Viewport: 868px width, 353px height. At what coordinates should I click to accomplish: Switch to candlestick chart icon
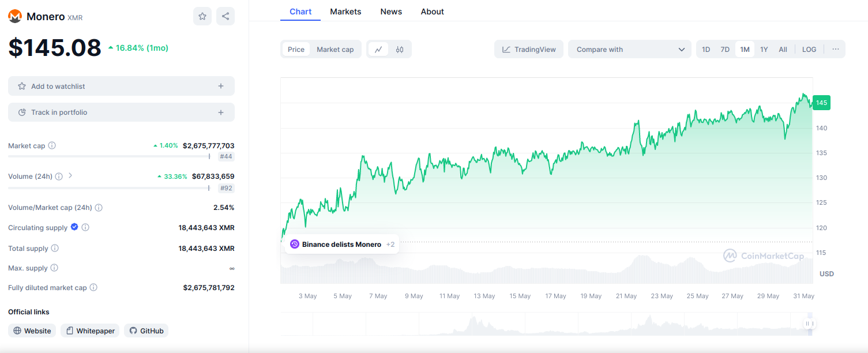(x=400, y=50)
